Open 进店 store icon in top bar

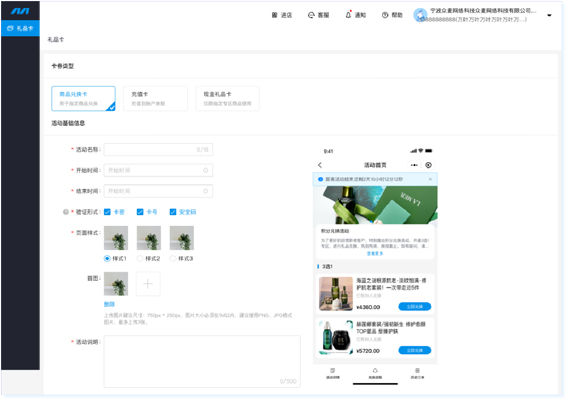point(274,15)
